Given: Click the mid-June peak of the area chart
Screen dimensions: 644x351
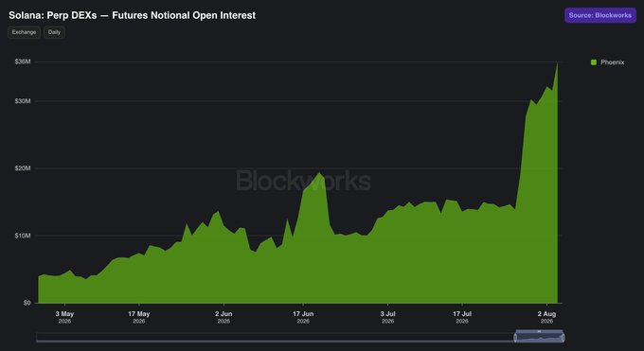Looking at the screenshot, I should pyautogui.click(x=319, y=173).
